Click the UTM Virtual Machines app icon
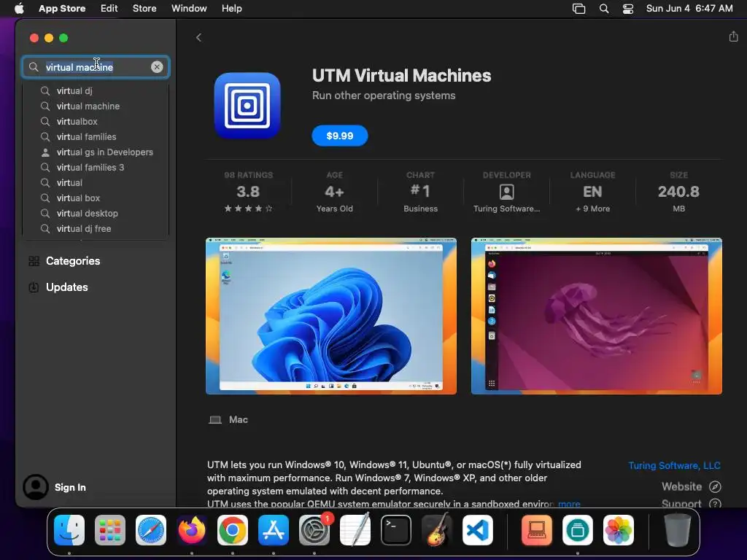 247,105
